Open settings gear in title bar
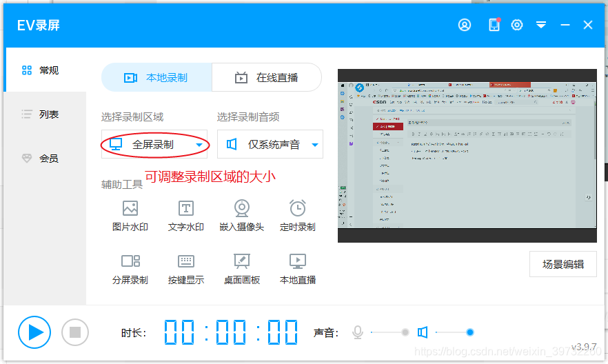 [517, 26]
